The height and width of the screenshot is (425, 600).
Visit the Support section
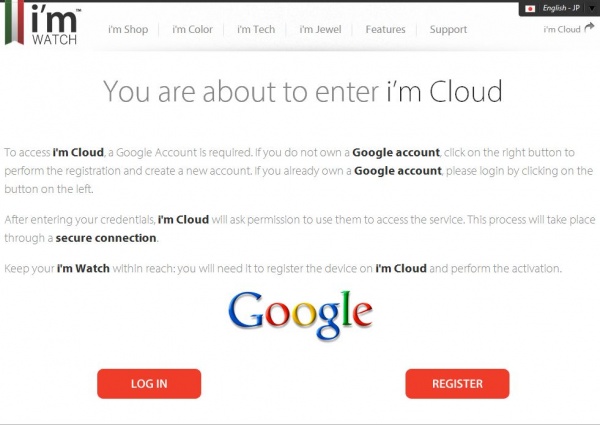(x=448, y=30)
